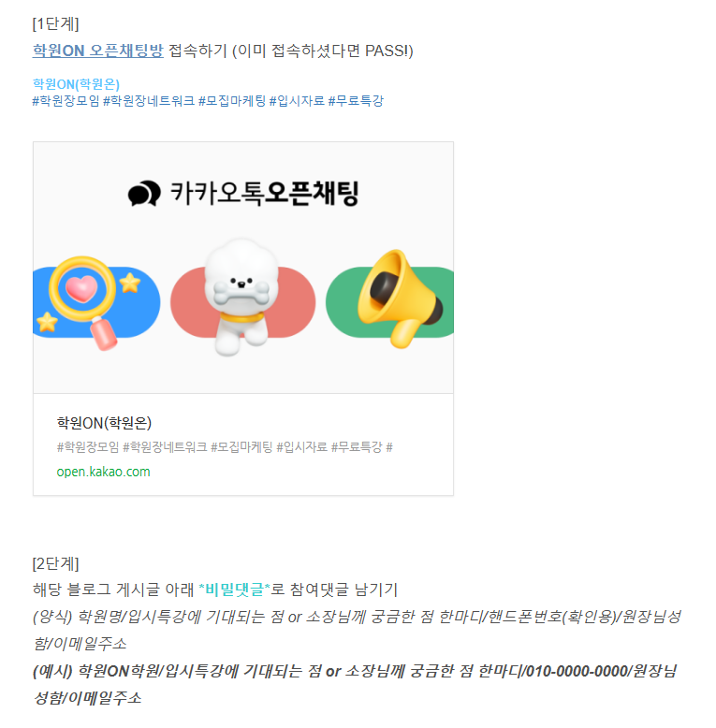Image resolution: width=716 pixels, height=728 pixels.
Task: Click the magnifying glass with heart icon
Action: 83,301
